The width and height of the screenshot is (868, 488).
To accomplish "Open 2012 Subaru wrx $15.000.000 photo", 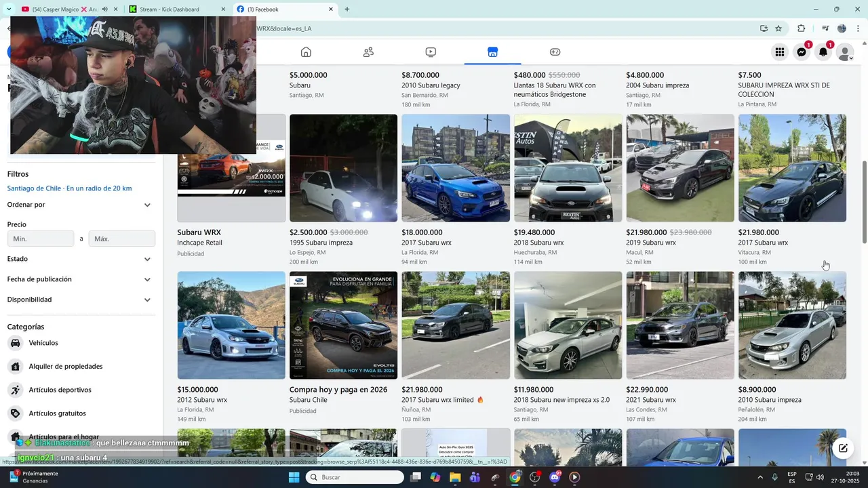I will [x=231, y=325].
